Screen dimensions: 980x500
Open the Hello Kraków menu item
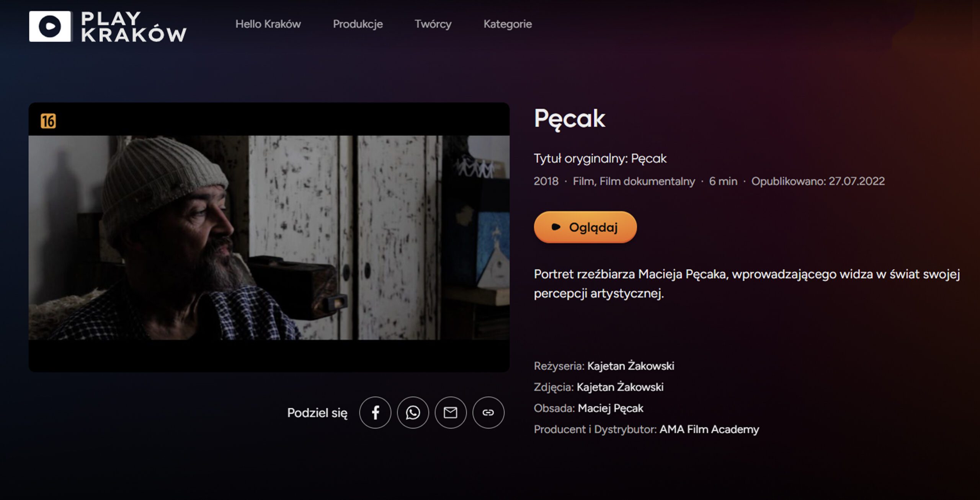pyautogui.click(x=268, y=24)
